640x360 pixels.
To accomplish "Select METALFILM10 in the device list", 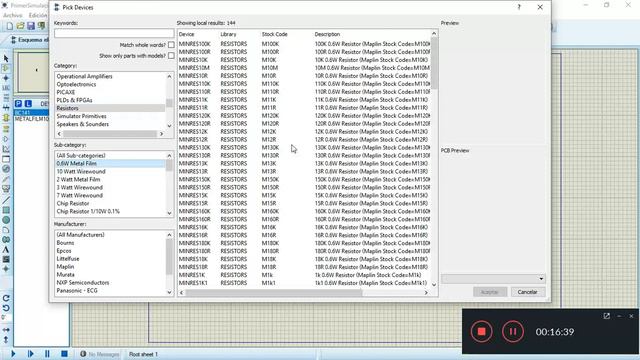I will 31,119.
